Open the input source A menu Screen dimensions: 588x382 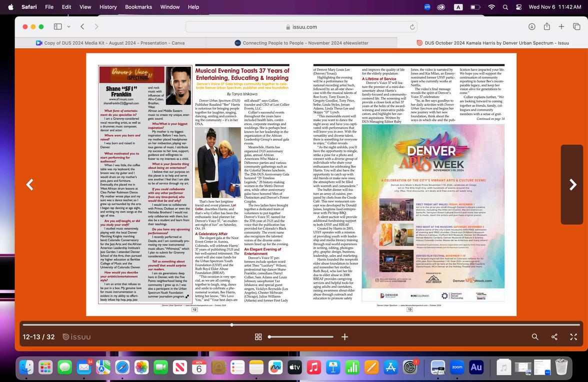click(458, 7)
